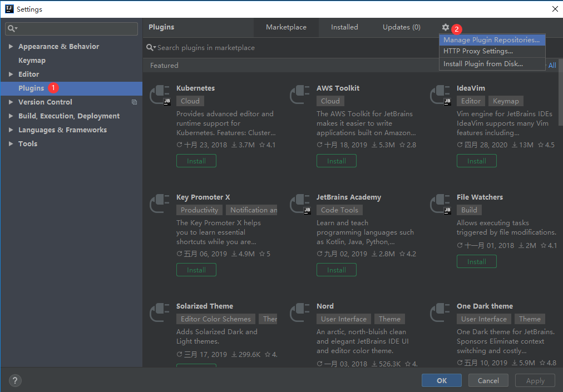
Task: Click the Nord plugin icon
Action: (300, 312)
